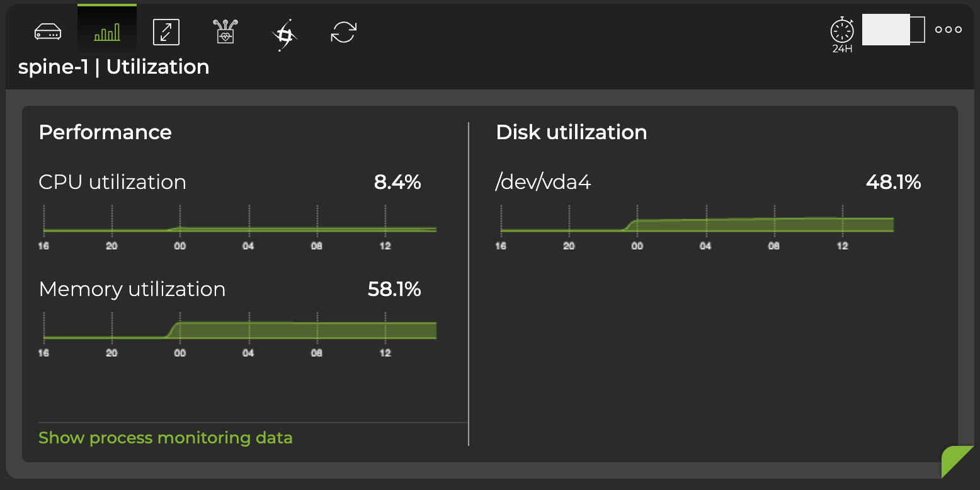Viewport: 980px width, 490px height.
Task: Click the Performance panel heading
Action: [105, 132]
